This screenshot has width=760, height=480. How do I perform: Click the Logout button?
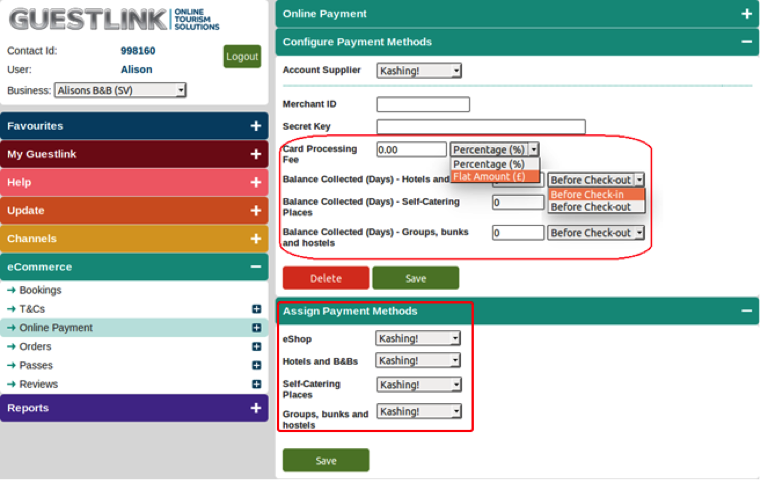point(242,56)
